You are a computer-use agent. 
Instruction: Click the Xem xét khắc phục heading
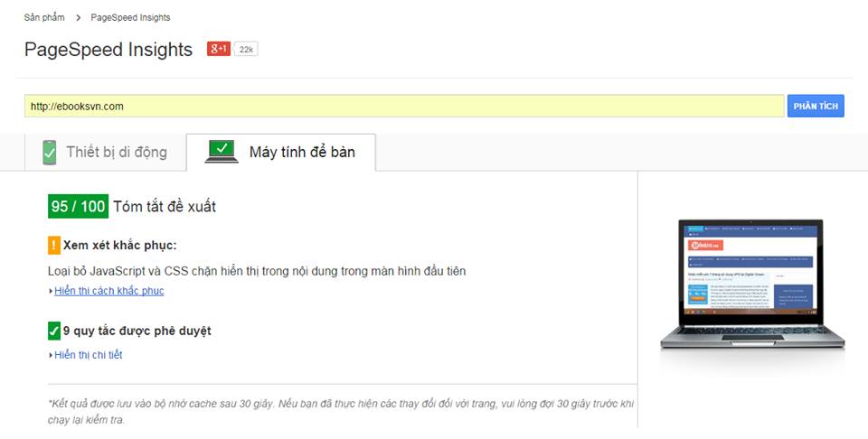[x=119, y=245]
